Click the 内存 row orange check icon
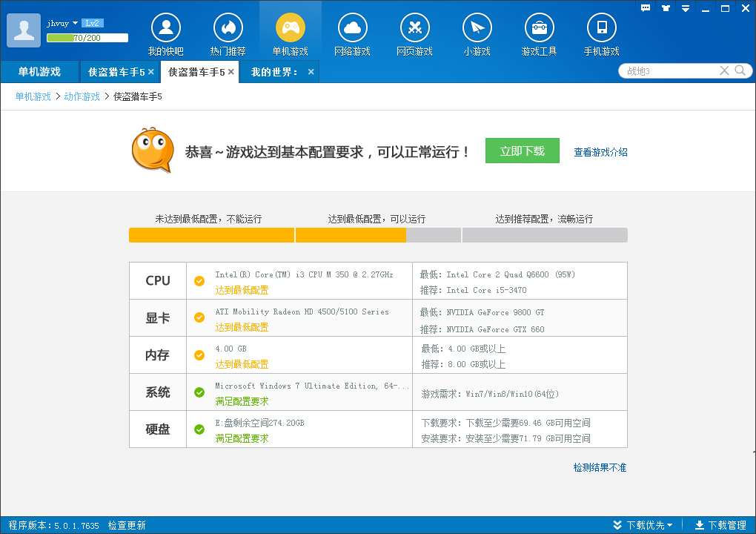The image size is (756, 534). 199,355
